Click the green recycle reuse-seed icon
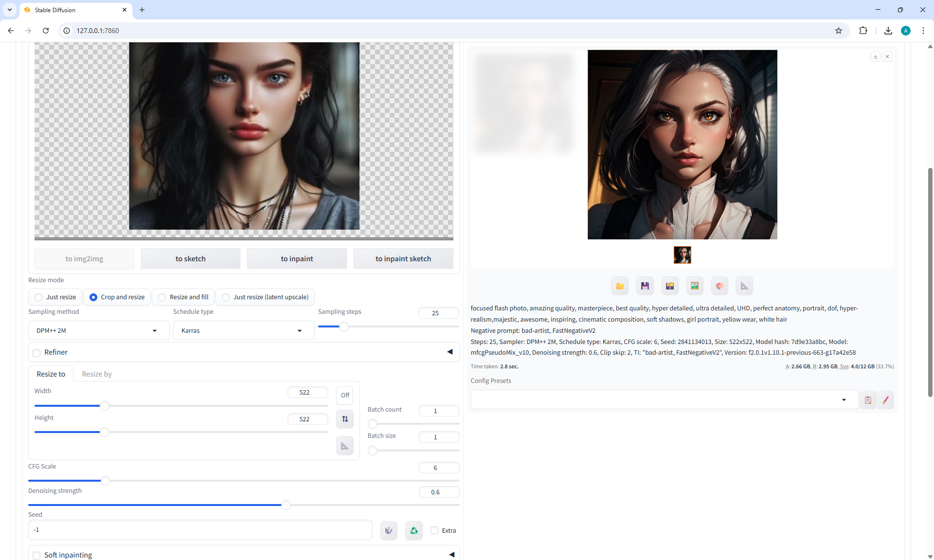 414,530
